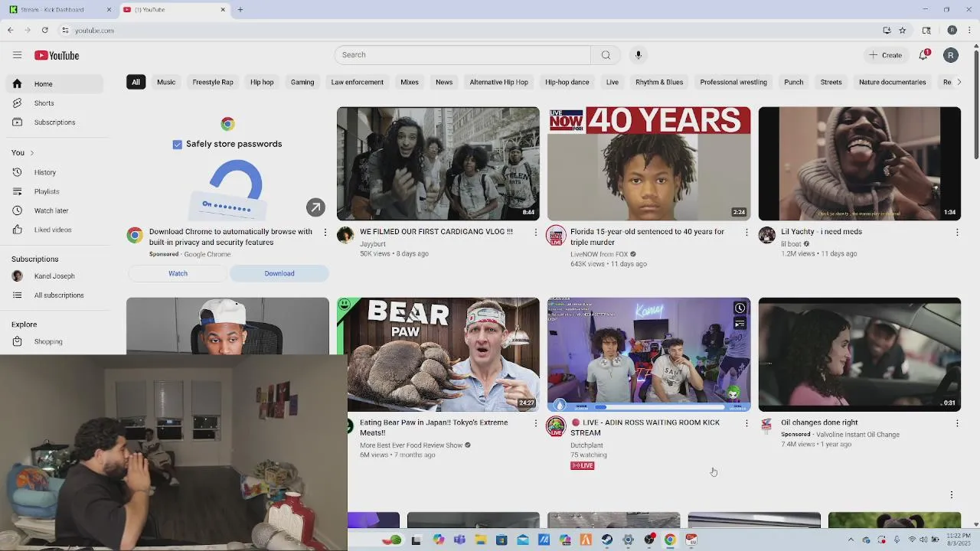Show more filter chips with right arrow

tap(959, 82)
